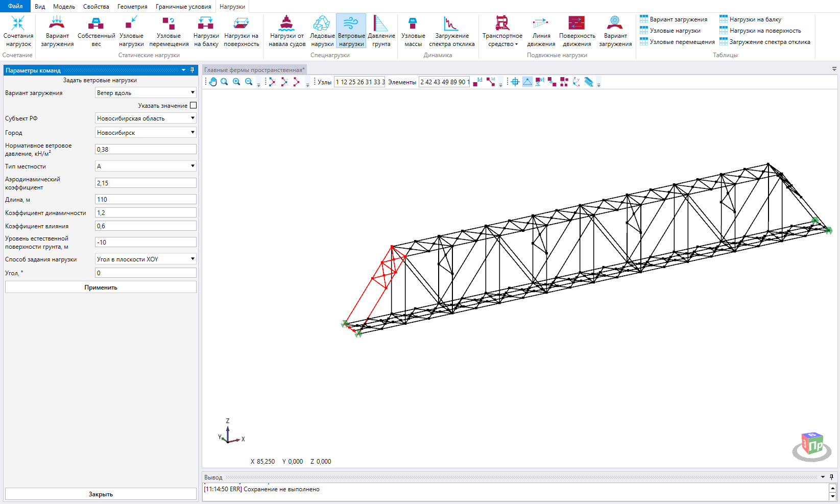Click the zoom out magnifier
This screenshot has width=840, height=504.
click(x=249, y=82)
